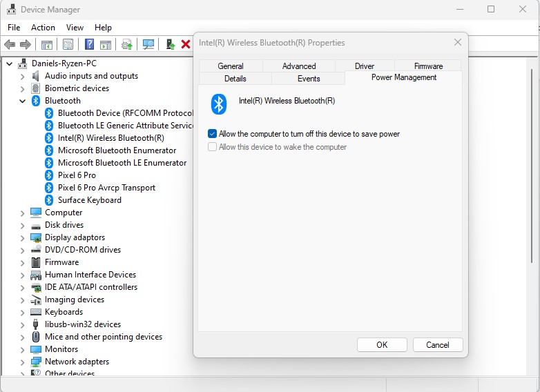Screen dimensions: 540x392
Task: Click the Scan for hardware changes icon
Action: click(148, 44)
